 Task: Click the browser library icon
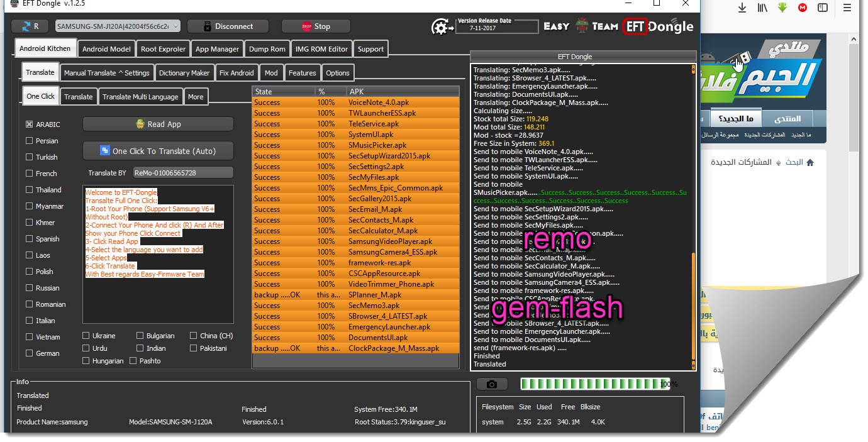[762, 8]
